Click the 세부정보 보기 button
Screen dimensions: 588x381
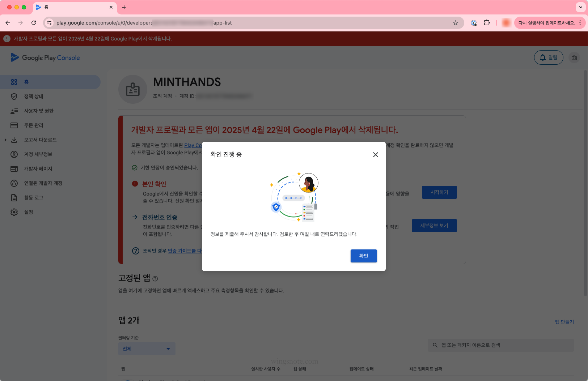434,226
